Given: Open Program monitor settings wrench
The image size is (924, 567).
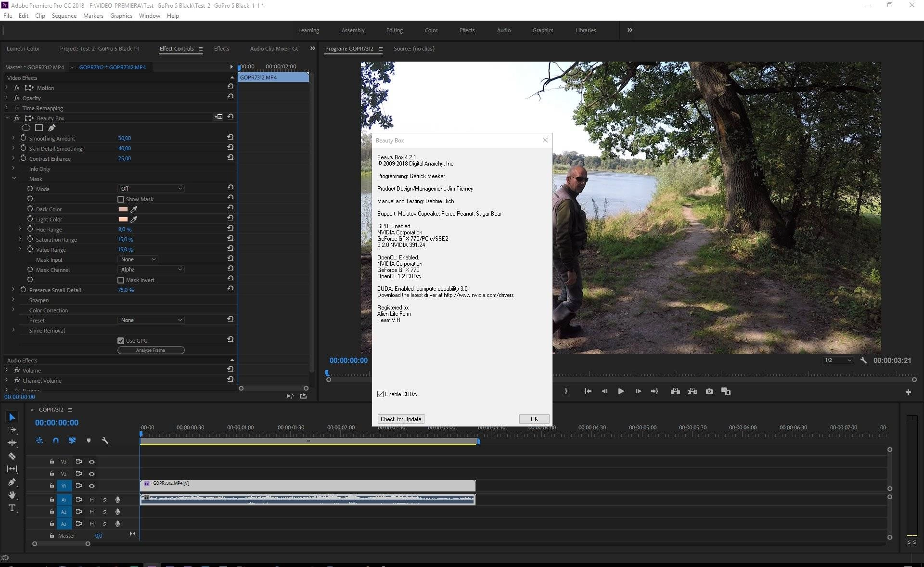Looking at the screenshot, I should (x=863, y=360).
